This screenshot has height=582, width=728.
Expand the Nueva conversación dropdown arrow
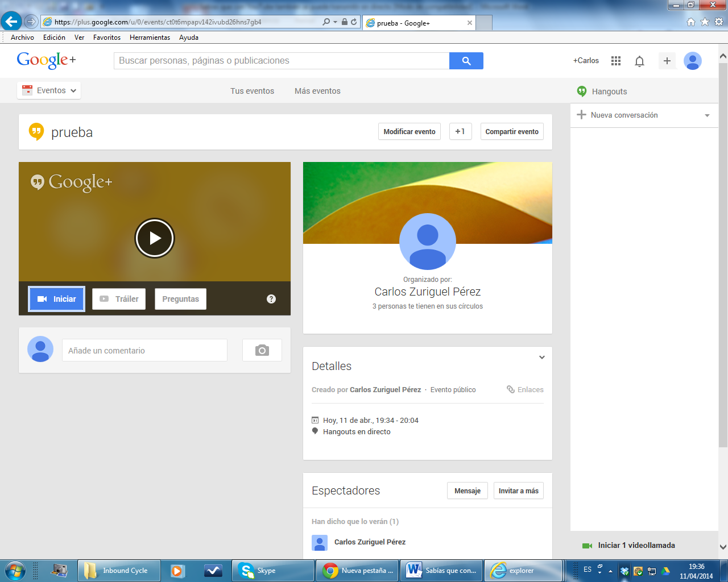pos(707,115)
